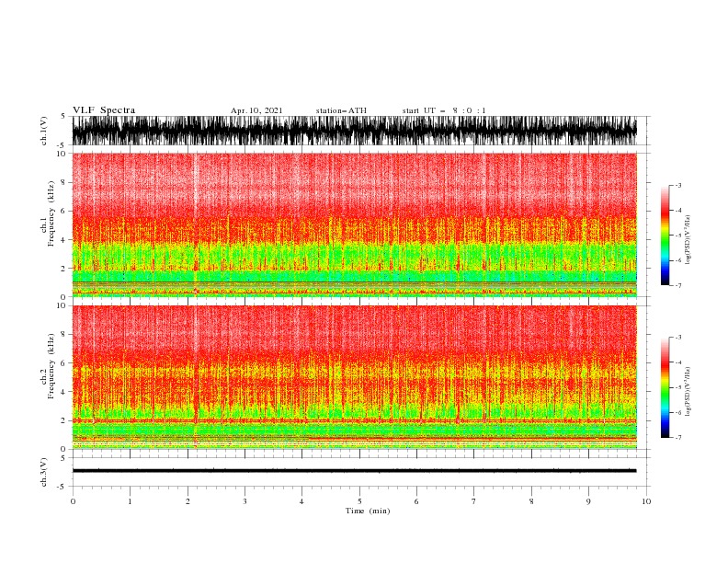Click the "9" tick on the time axis

click(588, 501)
